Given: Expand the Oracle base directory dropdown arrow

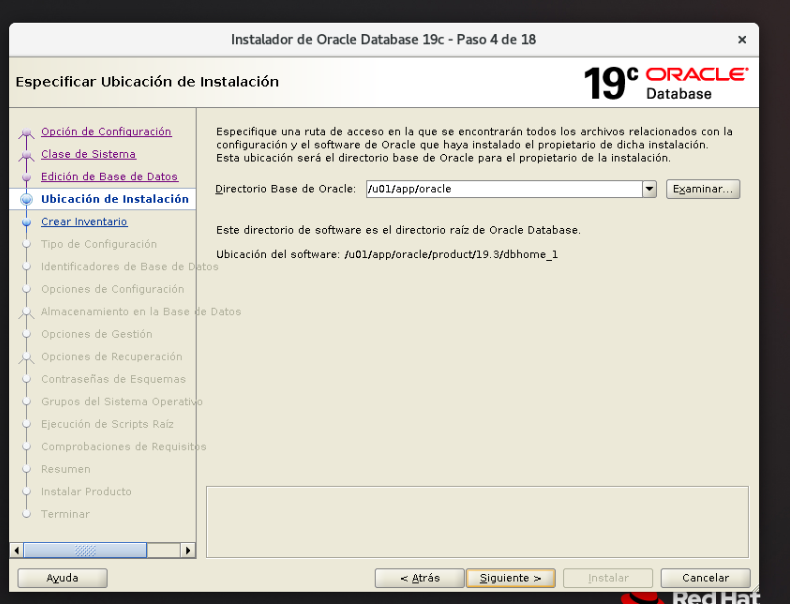Looking at the screenshot, I should click(x=649, y=189).
